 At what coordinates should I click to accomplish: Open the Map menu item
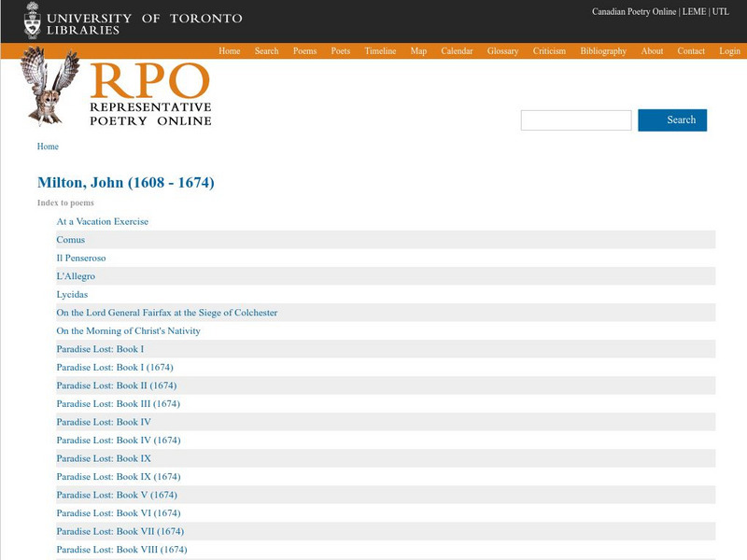tap(418, 51)
